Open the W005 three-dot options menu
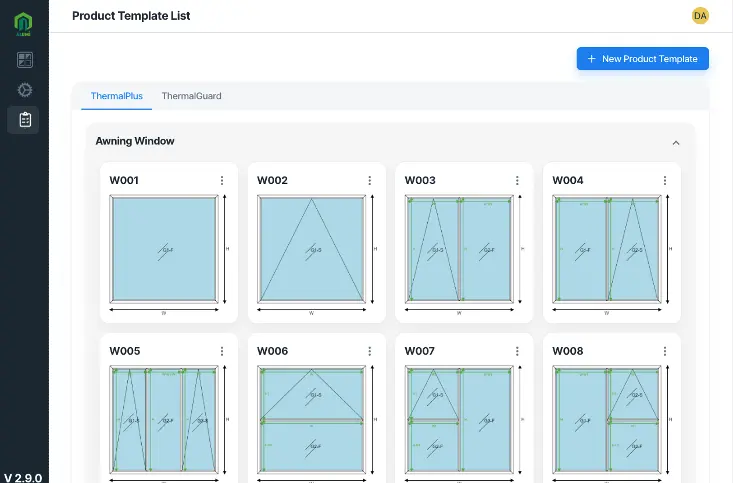Image resolution: width=733 pixels, height=483 pixels. pyautogui.click(x=222, y=351)
